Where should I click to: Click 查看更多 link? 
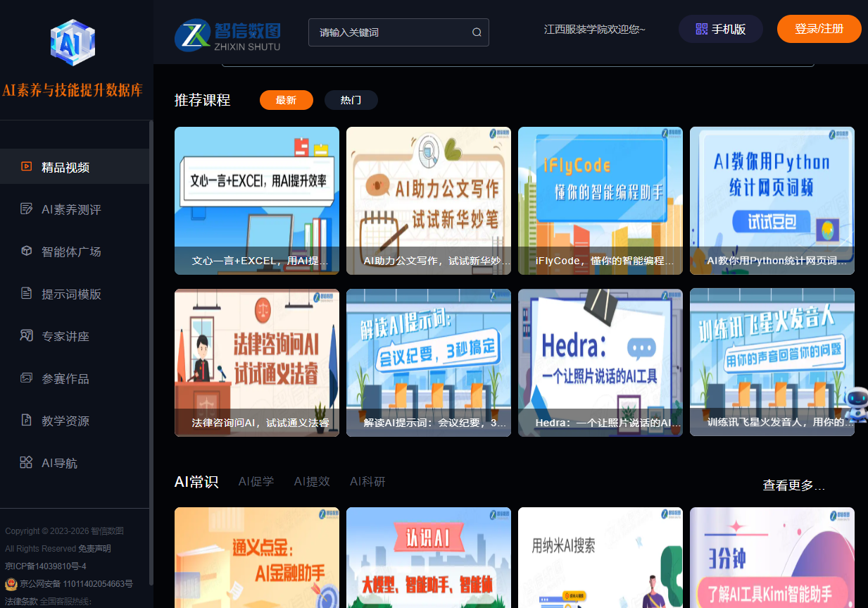click(x=793, y=485)
